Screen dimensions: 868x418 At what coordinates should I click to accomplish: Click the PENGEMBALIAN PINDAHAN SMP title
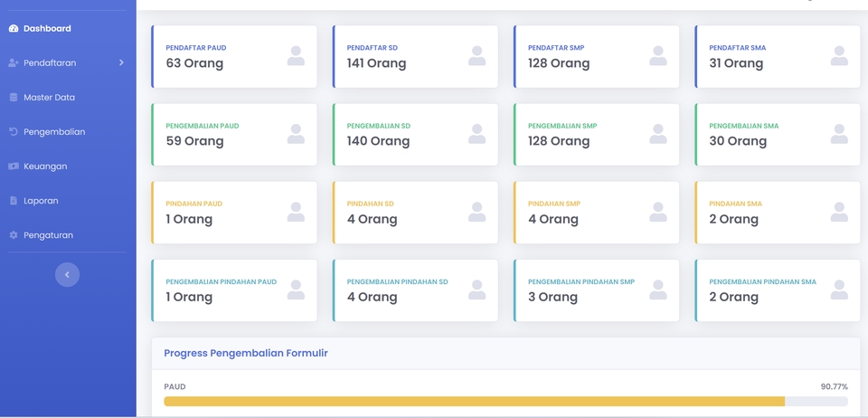pyautogui.click(x=581, y=281)
